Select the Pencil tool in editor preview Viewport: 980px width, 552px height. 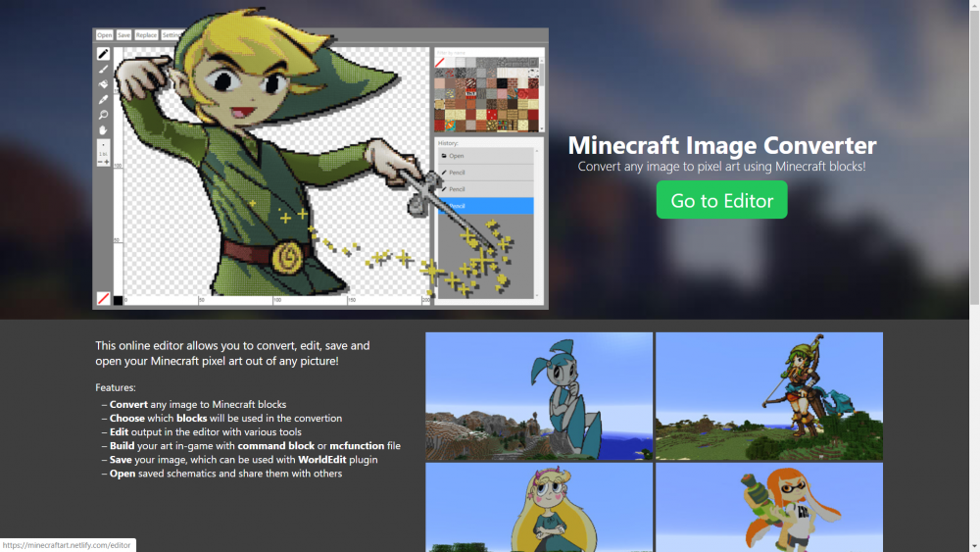[x=103, y=54]
